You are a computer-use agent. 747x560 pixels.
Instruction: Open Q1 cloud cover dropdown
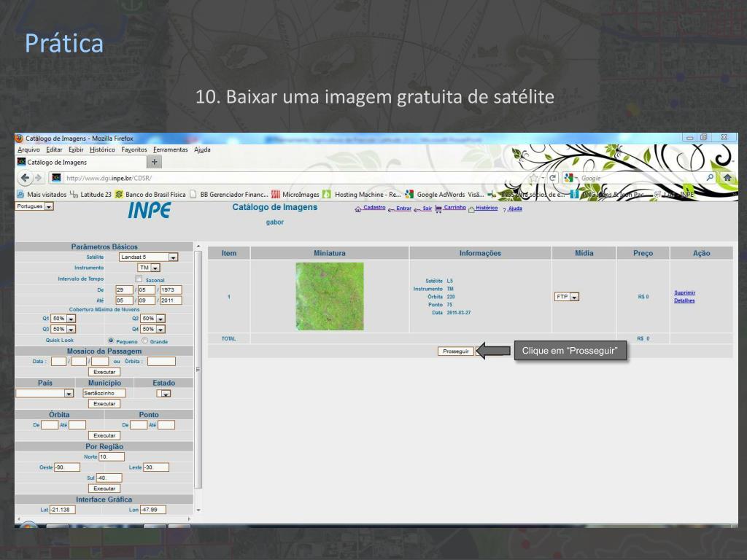63,319
